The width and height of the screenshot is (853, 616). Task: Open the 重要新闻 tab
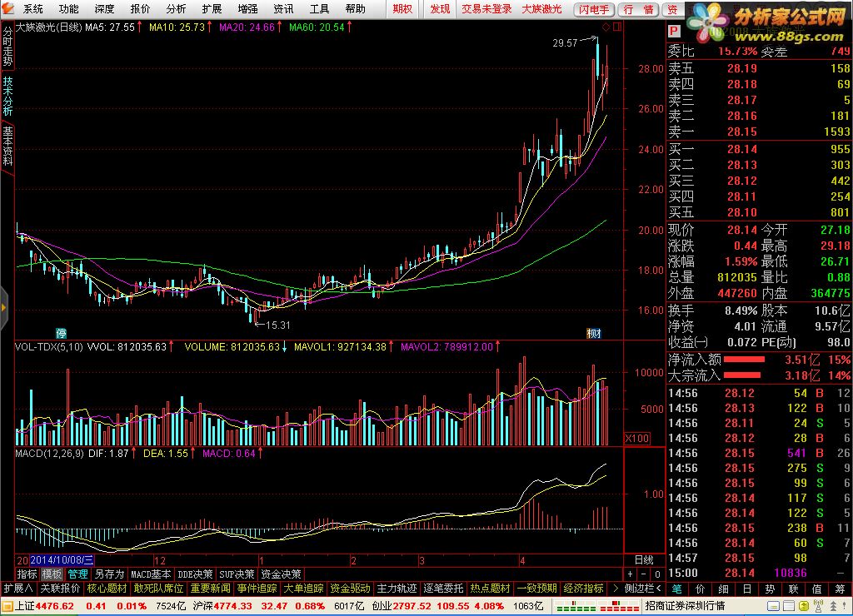pyautogui.click(x=211, y=589)
